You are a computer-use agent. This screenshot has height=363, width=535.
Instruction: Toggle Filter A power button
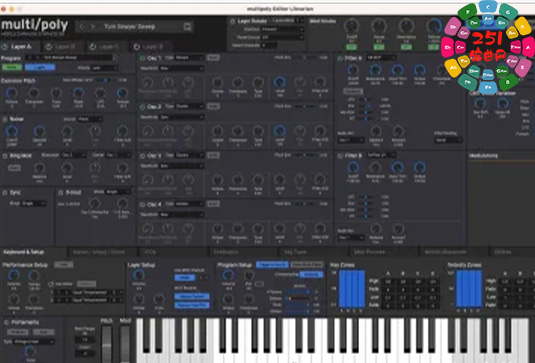340,58
